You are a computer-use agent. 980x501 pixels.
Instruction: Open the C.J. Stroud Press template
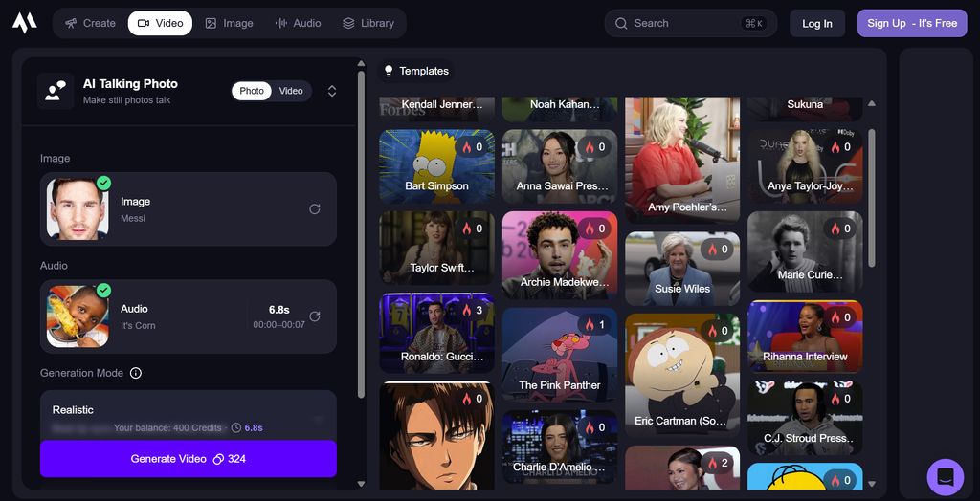pyautogui.click(x=805, y=418)
